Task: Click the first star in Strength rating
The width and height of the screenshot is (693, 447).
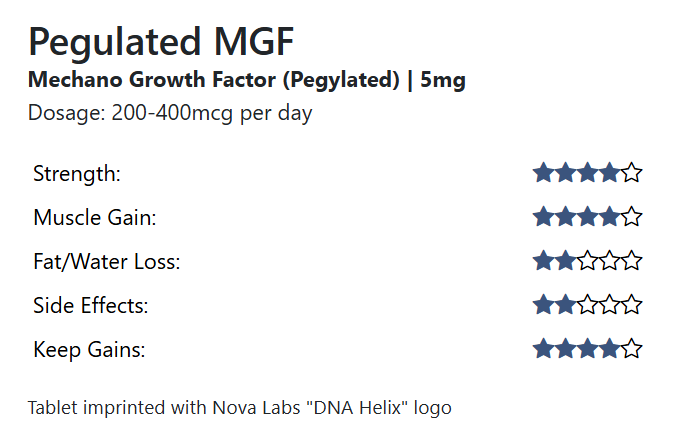Action: pyautogui.click(x=543, y=173)
